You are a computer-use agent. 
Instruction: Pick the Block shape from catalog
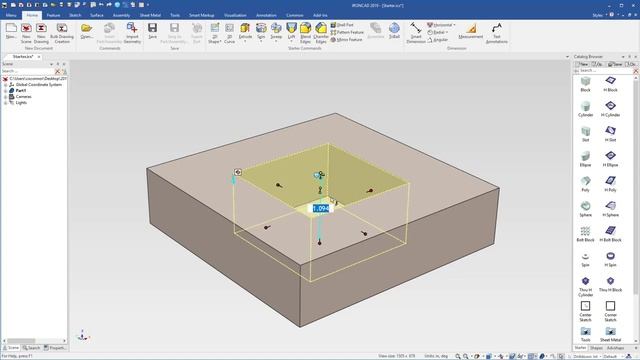585,84
